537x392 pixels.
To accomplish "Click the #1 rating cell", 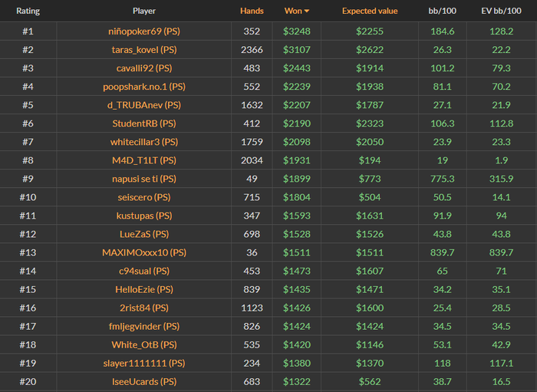I will point(28,31).
